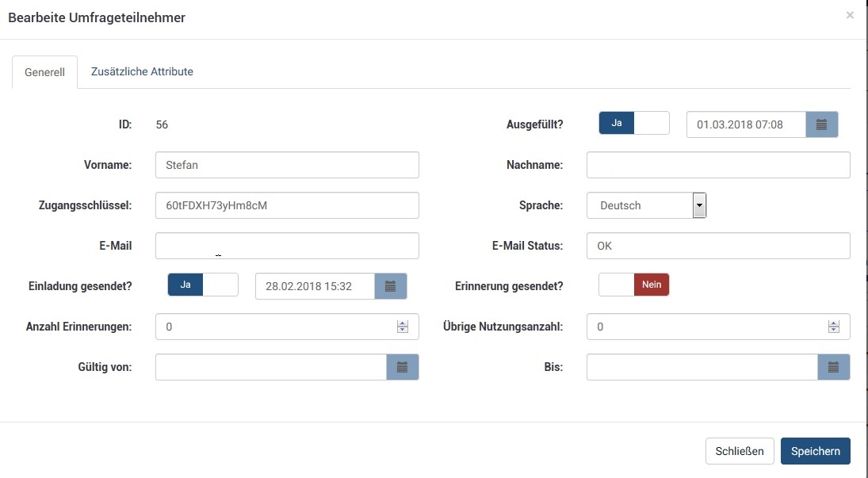868x478 pixels.
Task: Toggle the Ausgefüllt switch
Action: tap(633, 124)
